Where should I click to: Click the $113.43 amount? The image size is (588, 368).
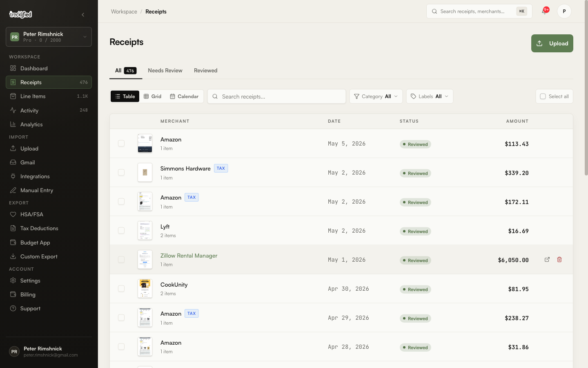tap(517, 144)
